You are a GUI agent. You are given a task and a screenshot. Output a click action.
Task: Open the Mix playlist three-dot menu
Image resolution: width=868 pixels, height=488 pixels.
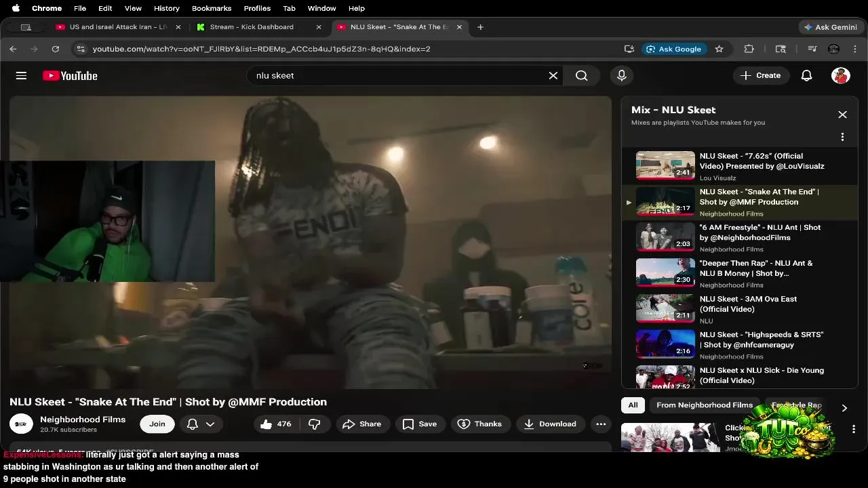pyautogui.click(x=842, y=137)
